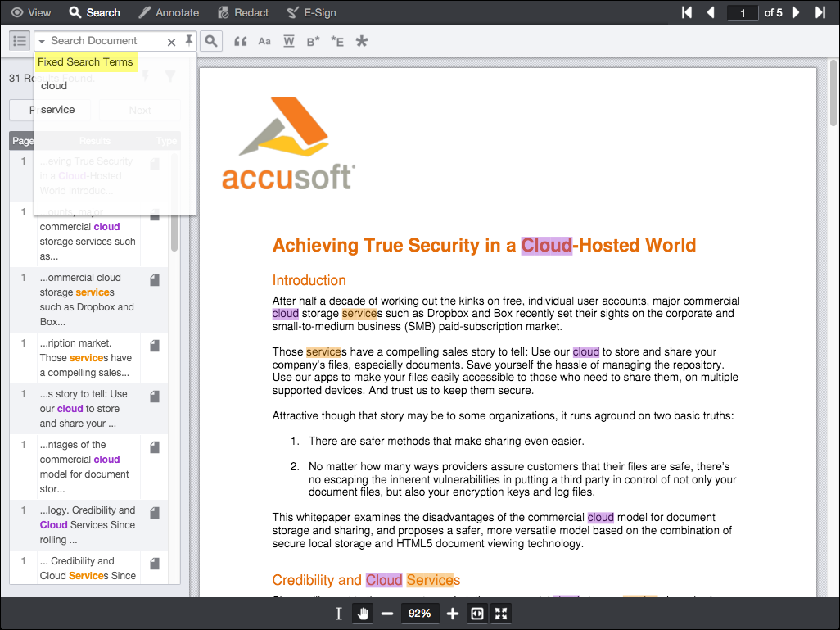This screenshot has height=630, width=840.
Task: Switch to the View tab
Action: click(30, 12)
